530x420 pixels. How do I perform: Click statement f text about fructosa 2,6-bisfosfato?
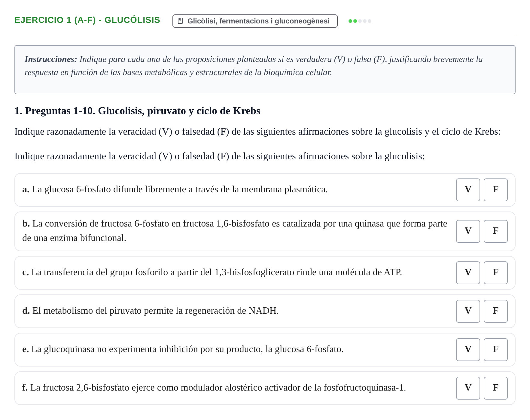click(x=214, y=388)
